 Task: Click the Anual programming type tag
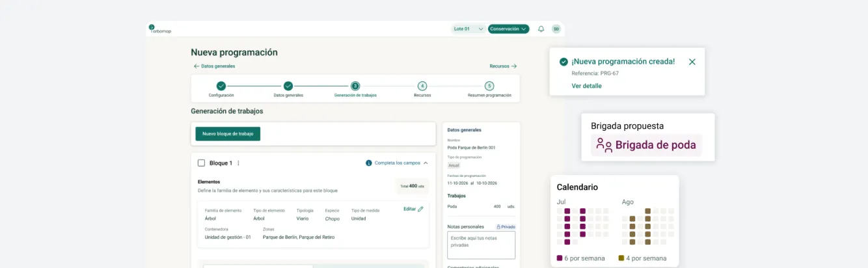click(454, 165)
